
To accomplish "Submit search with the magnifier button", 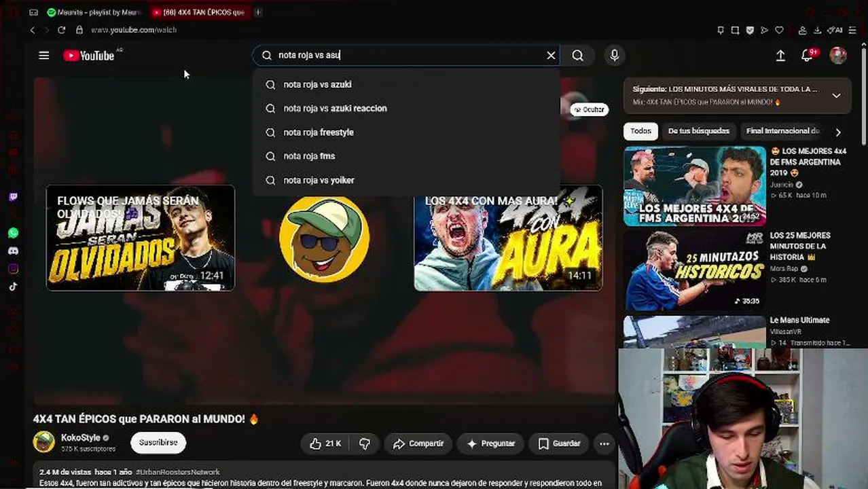I will [577, 56].
